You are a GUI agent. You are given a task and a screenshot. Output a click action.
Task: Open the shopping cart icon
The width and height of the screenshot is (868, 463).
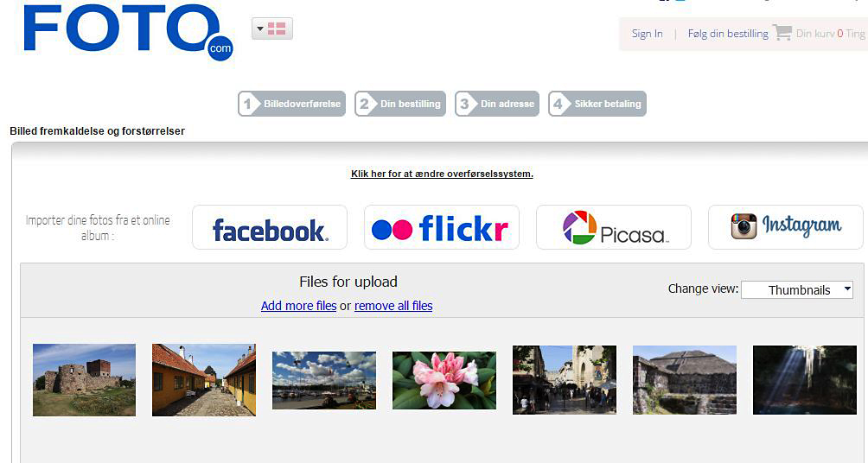pos(782,33)
